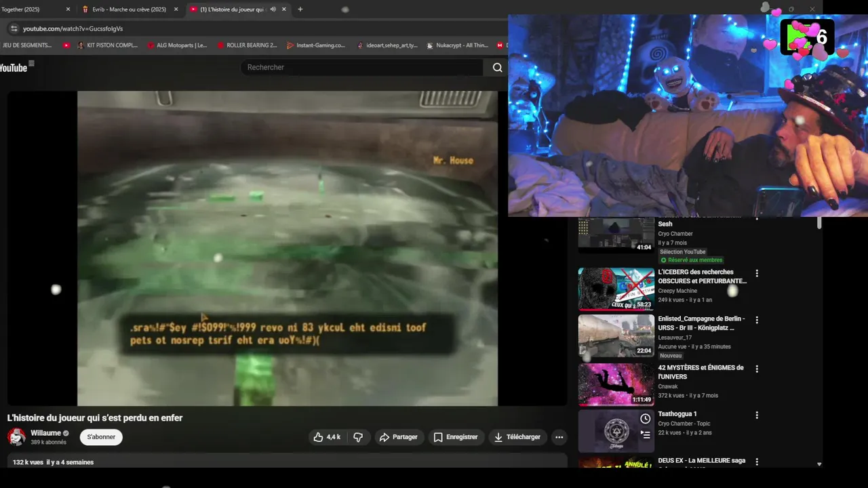
Task: Click the 132 k vues description line
Action: point(53,462)
